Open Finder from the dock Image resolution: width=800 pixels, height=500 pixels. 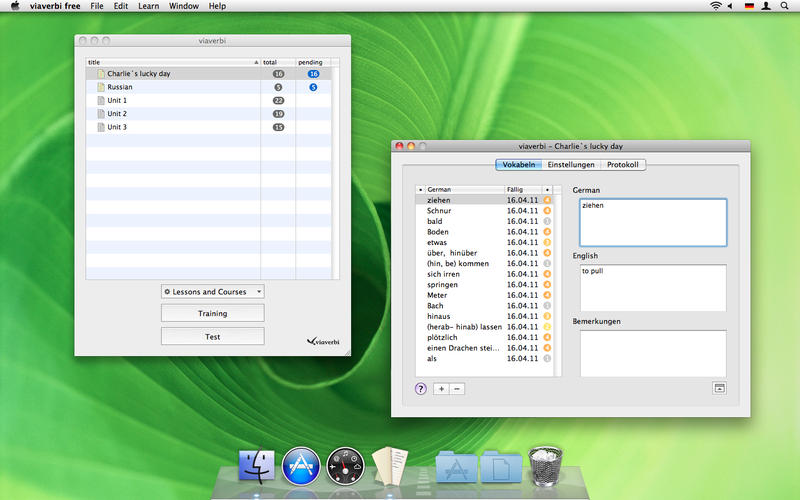(x=257, y=465)
